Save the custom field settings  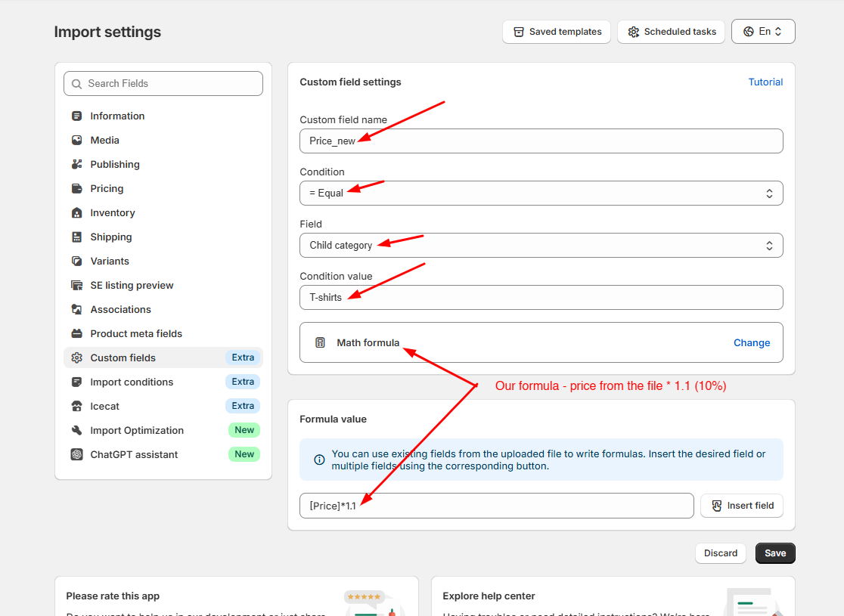(x=775, y=553)
